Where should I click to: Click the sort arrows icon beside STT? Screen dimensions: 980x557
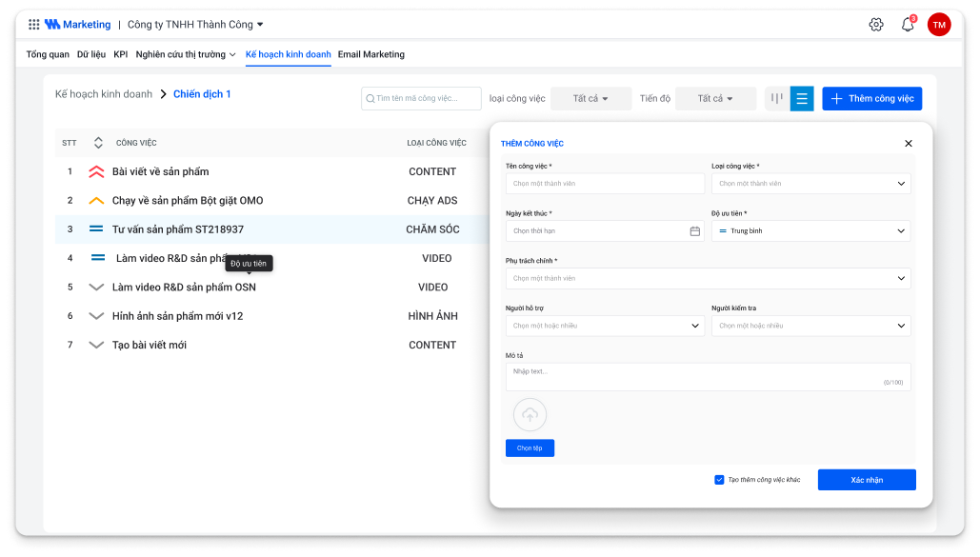point(98,143)
